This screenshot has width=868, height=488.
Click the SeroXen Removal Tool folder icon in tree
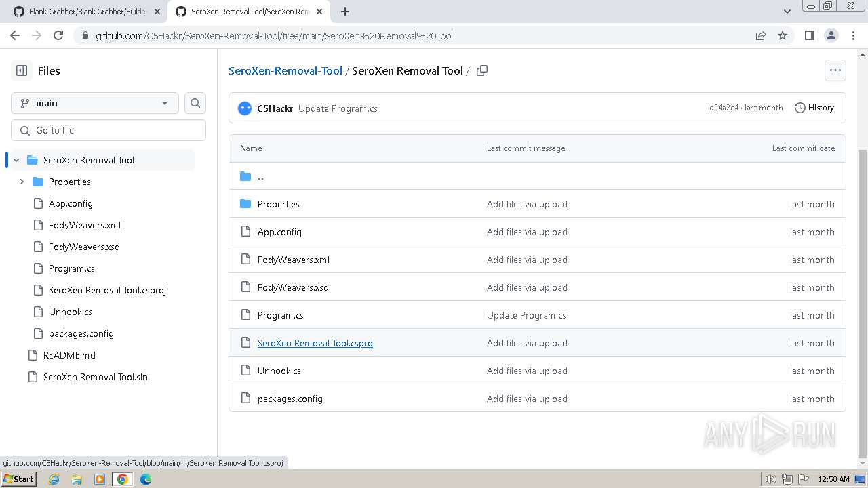coord(32,160)
